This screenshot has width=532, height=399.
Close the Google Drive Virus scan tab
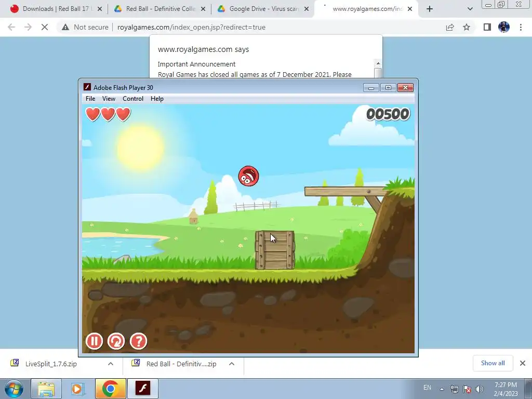[307, 9]
